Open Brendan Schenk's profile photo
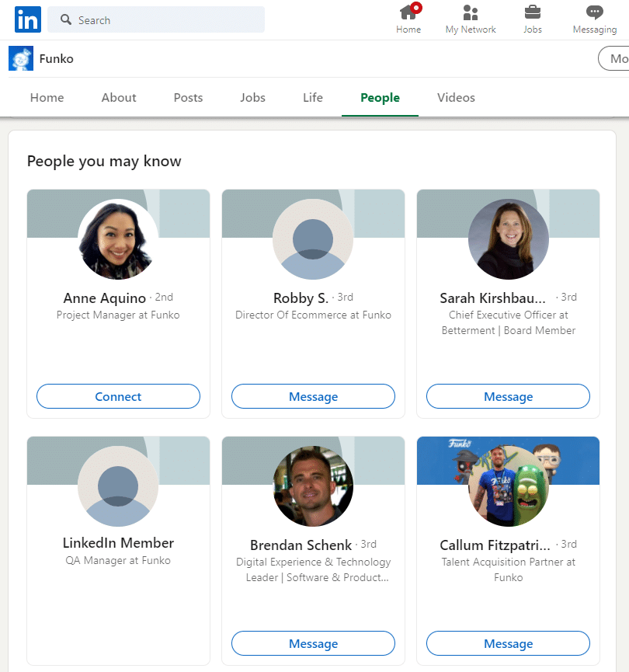This screenshot has width=629, height=672. 313,486
